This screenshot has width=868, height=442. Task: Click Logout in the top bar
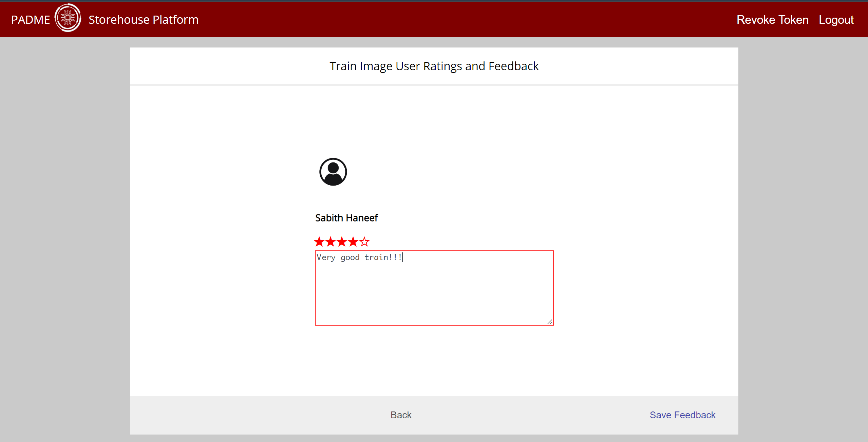tap(836, 20)
